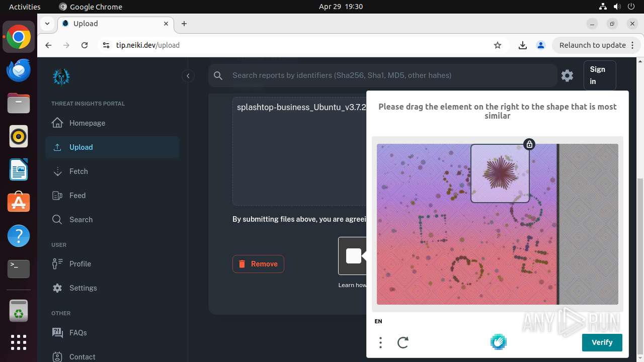Show Applications grid icon
This screenshot has width=644, height=362.
pyautogui.click(x=19, y=342)
